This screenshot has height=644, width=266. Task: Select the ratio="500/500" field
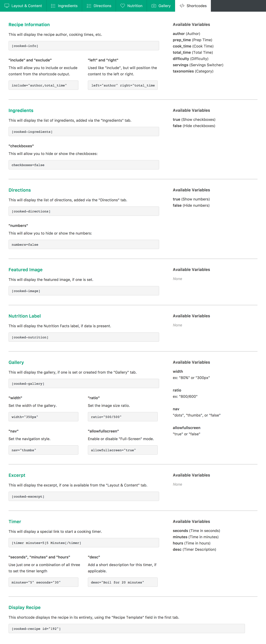click(x=123, y=417)
